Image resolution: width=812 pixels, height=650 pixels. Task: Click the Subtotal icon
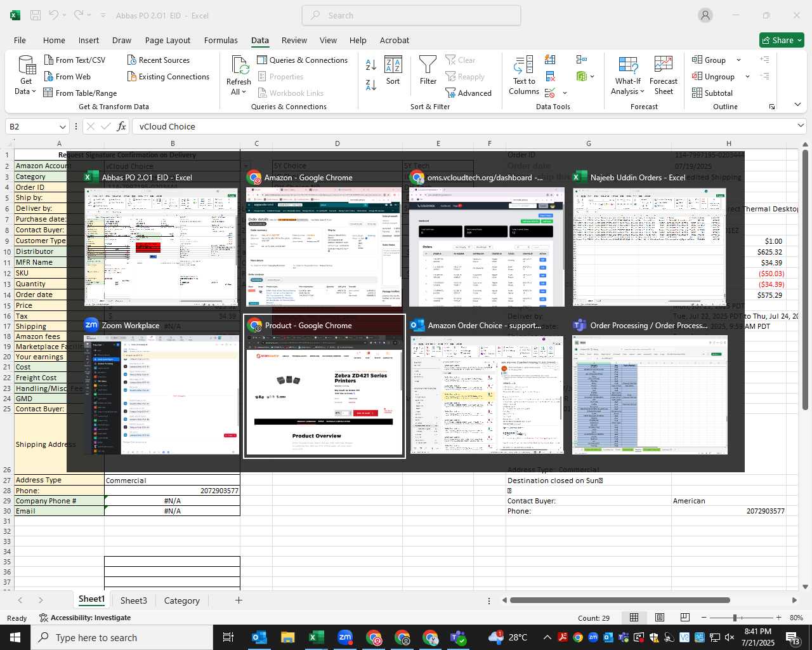point(712,93)
